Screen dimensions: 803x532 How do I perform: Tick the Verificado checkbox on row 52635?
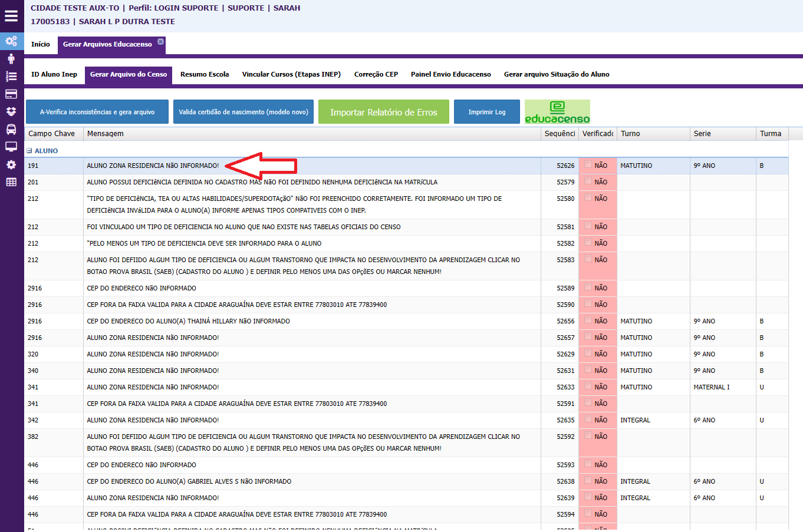tap(588, 419)
